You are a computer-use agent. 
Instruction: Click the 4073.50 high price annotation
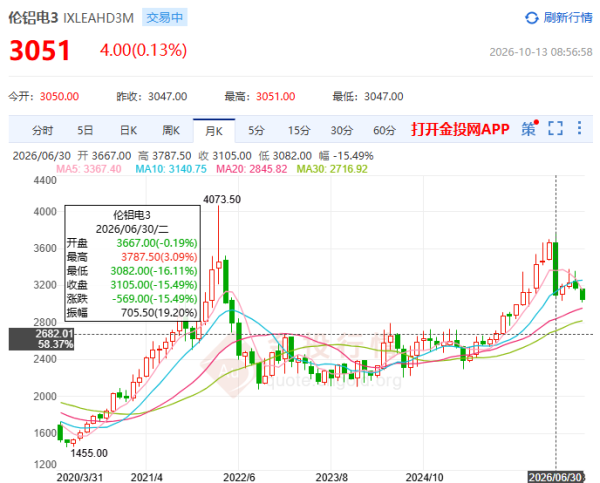click(222, 199)
